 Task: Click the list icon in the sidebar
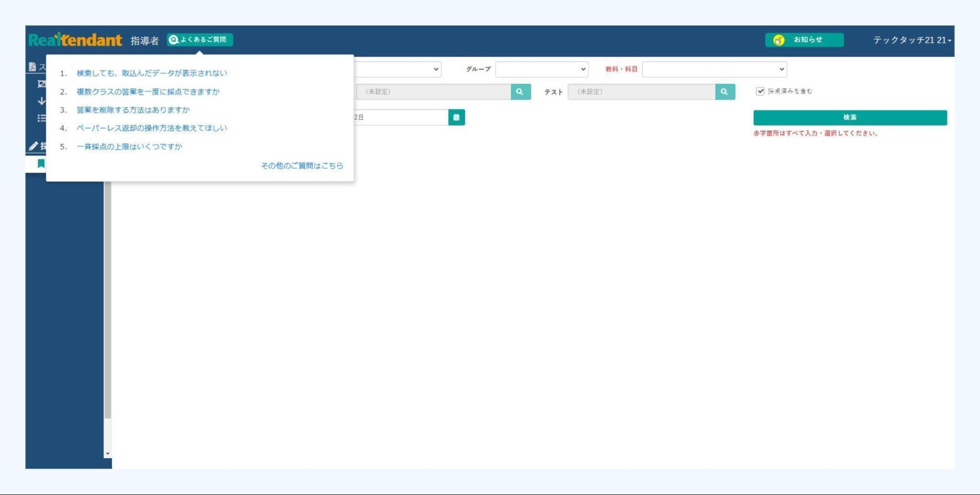pos(42,118)
